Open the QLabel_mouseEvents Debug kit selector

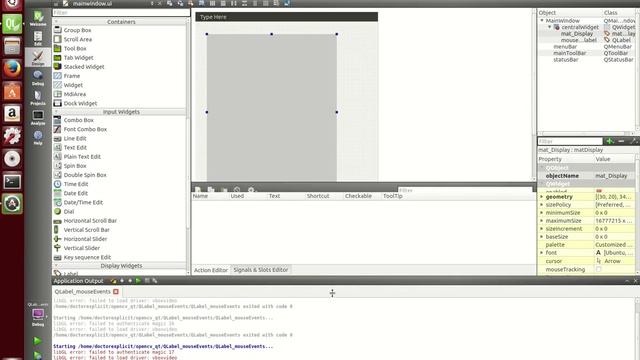pos(38,315)
